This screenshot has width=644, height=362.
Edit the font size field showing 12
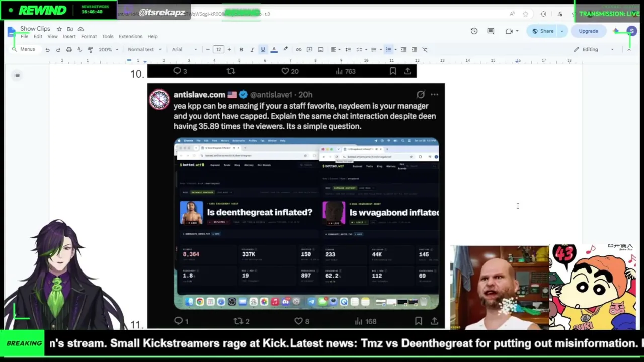click(218, 50)
